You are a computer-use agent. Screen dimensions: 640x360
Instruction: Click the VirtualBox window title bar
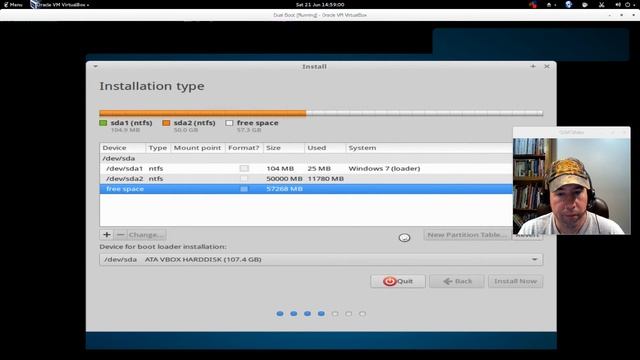coord(320,15)
